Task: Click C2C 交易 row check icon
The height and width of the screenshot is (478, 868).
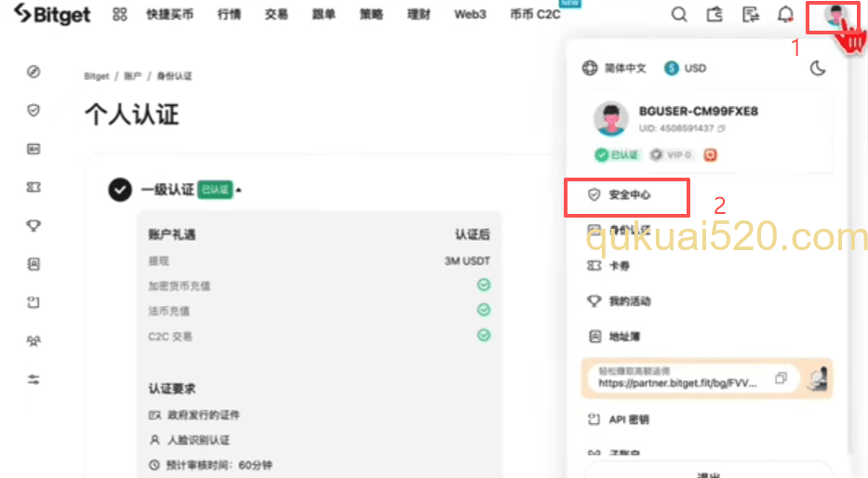Action: [484, 336]
